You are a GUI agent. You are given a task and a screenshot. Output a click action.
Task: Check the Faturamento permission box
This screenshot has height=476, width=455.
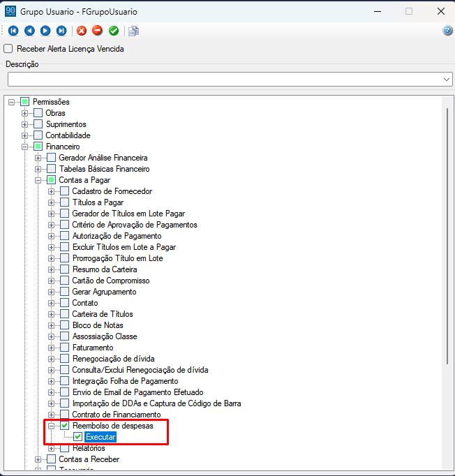pos(64,348)
